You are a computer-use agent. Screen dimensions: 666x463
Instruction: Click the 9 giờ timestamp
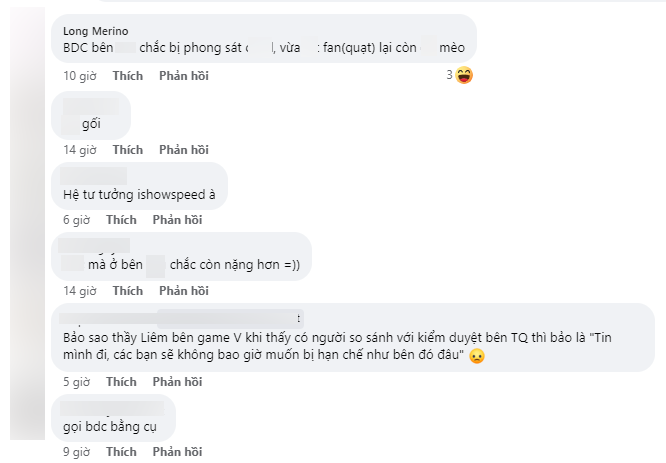(x=76, y=452)
